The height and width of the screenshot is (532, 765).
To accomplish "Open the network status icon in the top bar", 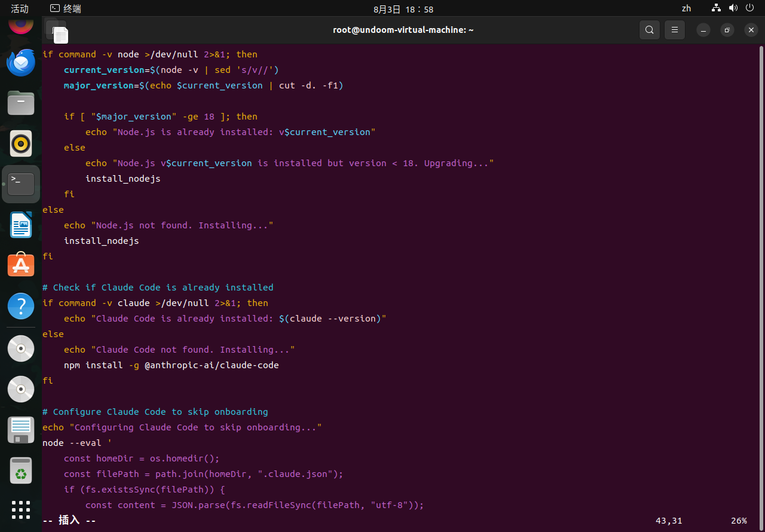I will 717,8.
